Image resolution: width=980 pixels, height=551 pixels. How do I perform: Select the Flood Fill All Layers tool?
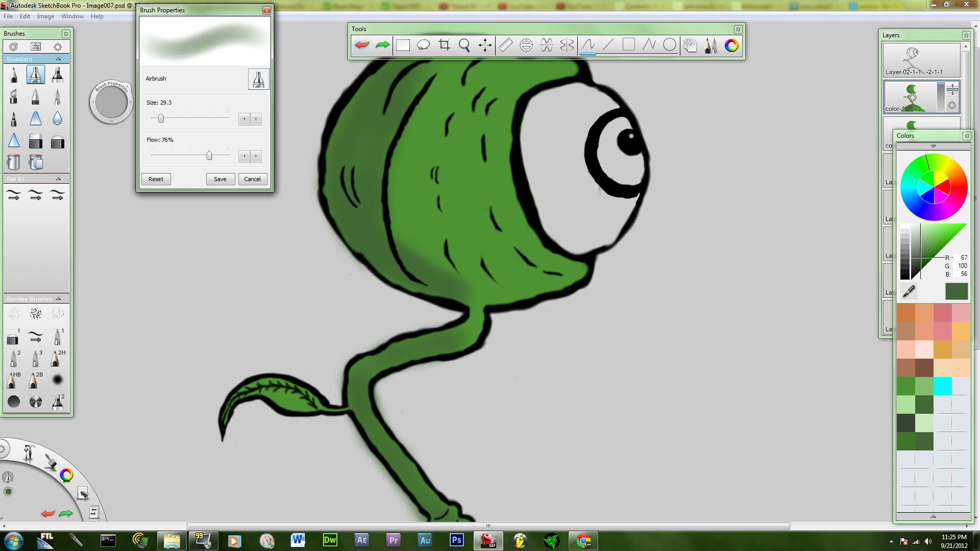pyautogui.click(x=35, y=162)
